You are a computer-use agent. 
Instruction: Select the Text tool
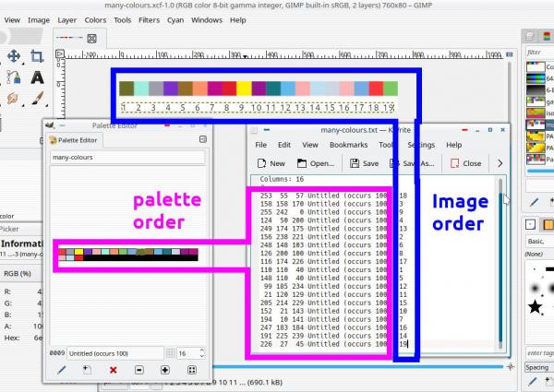37,77
